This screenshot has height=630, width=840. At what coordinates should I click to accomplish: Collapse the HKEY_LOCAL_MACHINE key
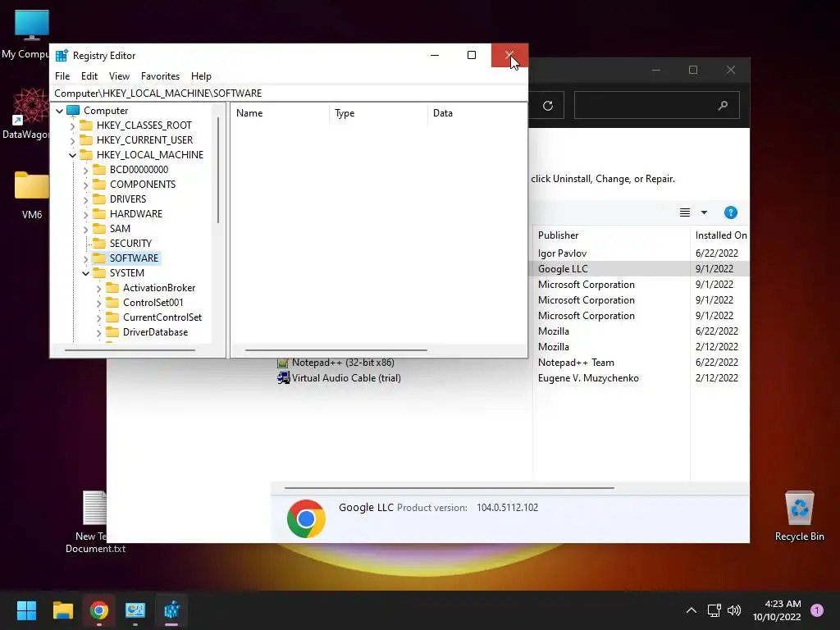(73, 155)
